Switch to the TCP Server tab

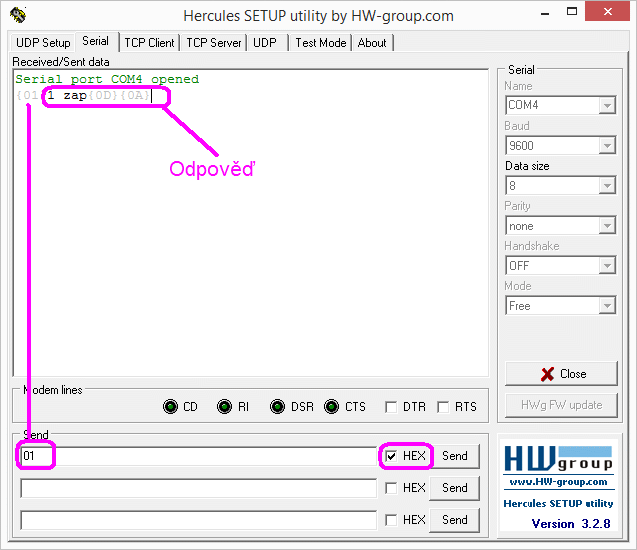tap(214, 43)
